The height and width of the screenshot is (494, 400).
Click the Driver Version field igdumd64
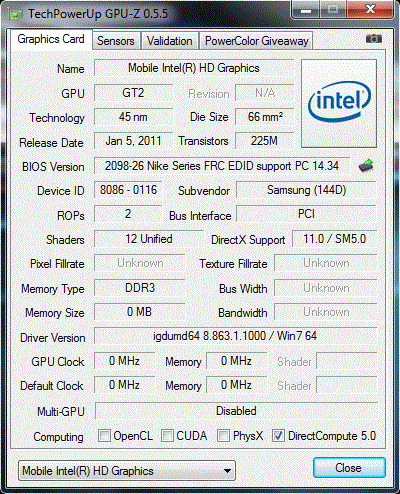[235, 336]
